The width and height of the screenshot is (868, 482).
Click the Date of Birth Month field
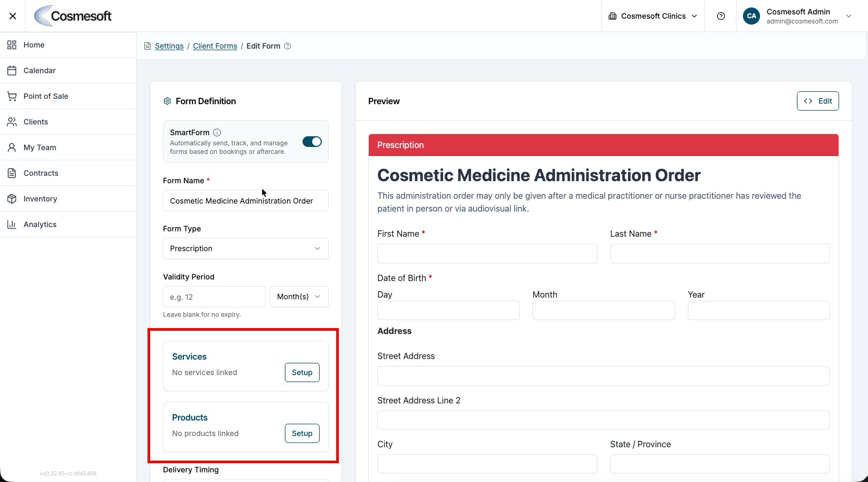click(x=603, y=310)
